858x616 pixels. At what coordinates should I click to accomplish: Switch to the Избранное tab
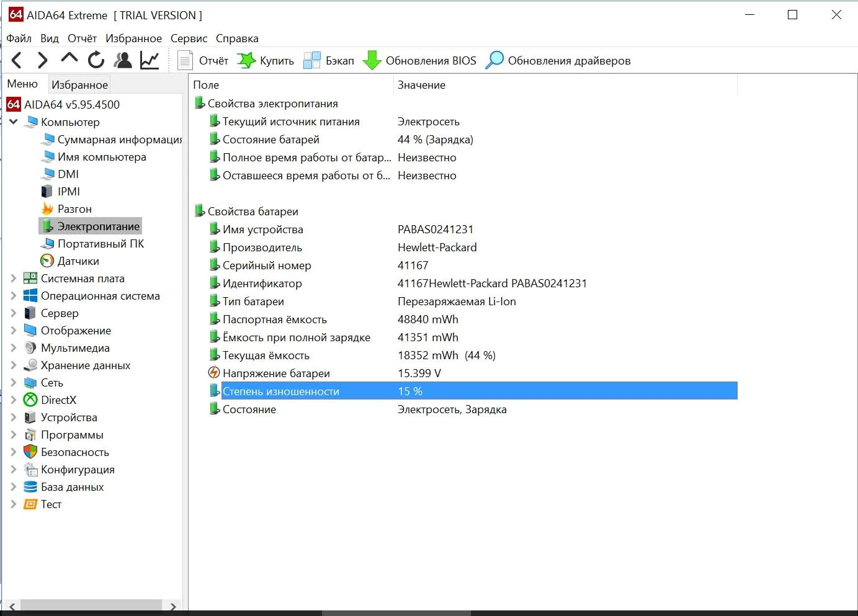pos(79,84)
